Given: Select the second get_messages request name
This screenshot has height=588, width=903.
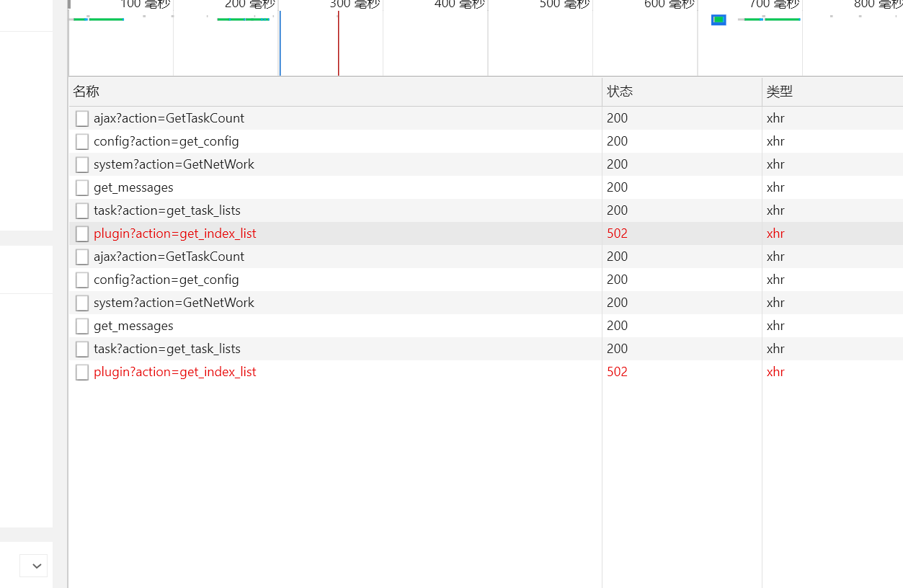Looking at the screenshot, I should 133,326.
